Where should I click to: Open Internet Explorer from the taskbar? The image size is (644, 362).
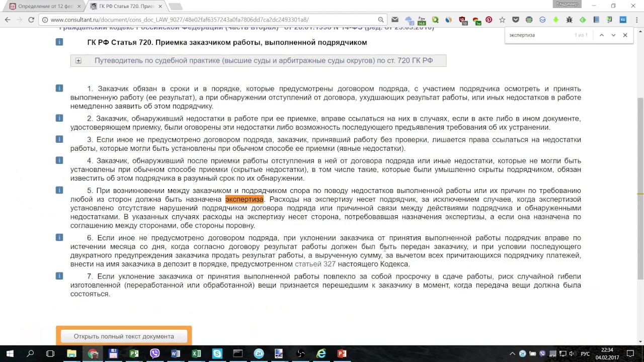321,353
